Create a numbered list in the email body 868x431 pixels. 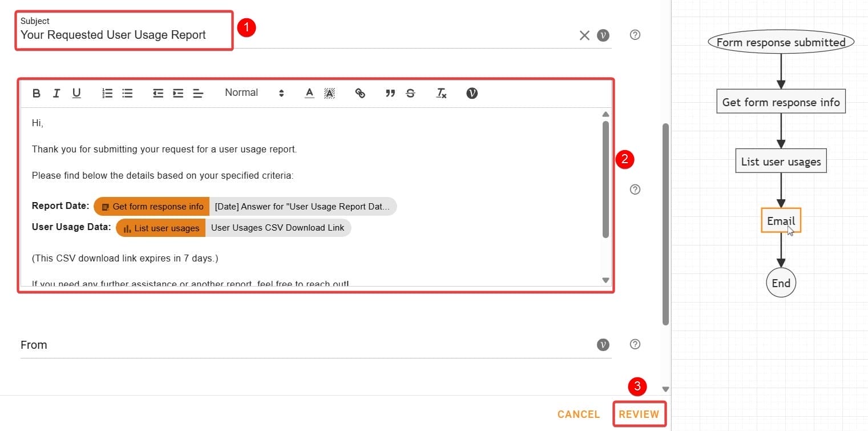(x=107, y=92)
